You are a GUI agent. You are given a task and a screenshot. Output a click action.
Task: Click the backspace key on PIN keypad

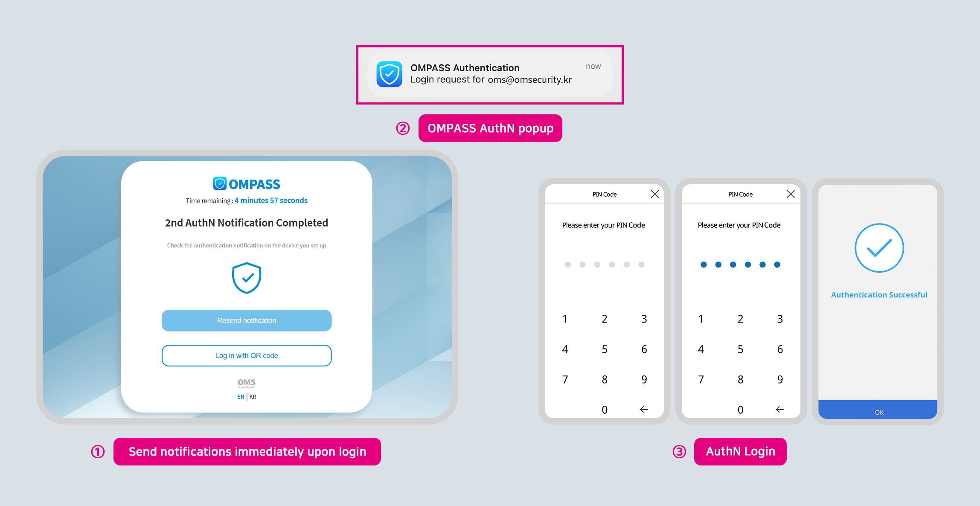click(645, 410)
